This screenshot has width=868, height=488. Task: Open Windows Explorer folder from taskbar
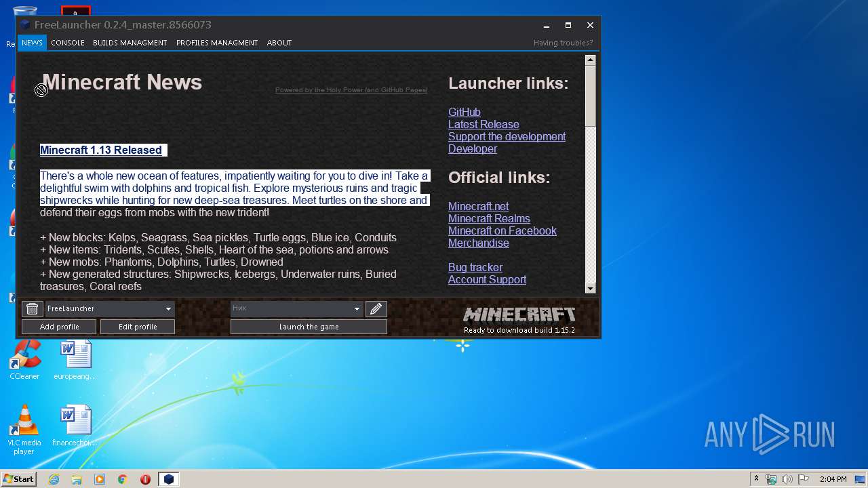(x=77, y=479)
